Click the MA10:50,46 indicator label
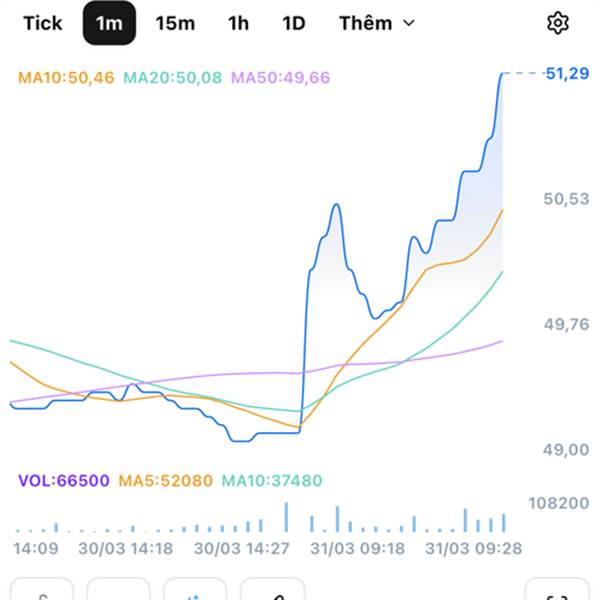 point(67,77)
